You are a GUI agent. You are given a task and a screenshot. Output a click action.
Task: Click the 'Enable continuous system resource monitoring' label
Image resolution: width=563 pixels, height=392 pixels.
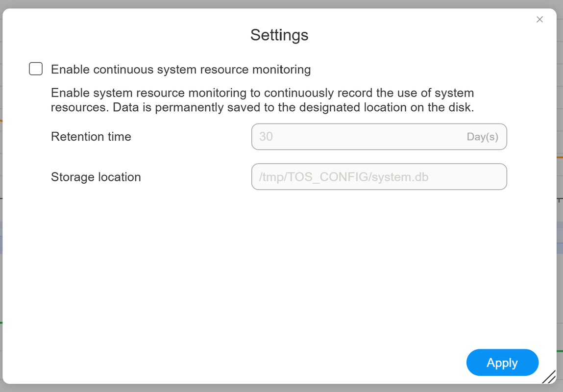coord(181,69)
